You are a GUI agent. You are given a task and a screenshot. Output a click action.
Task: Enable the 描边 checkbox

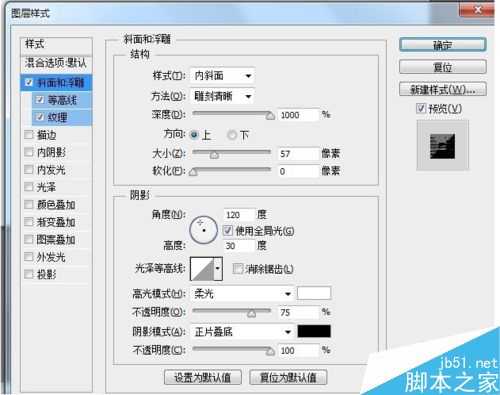tap(29, 135)
